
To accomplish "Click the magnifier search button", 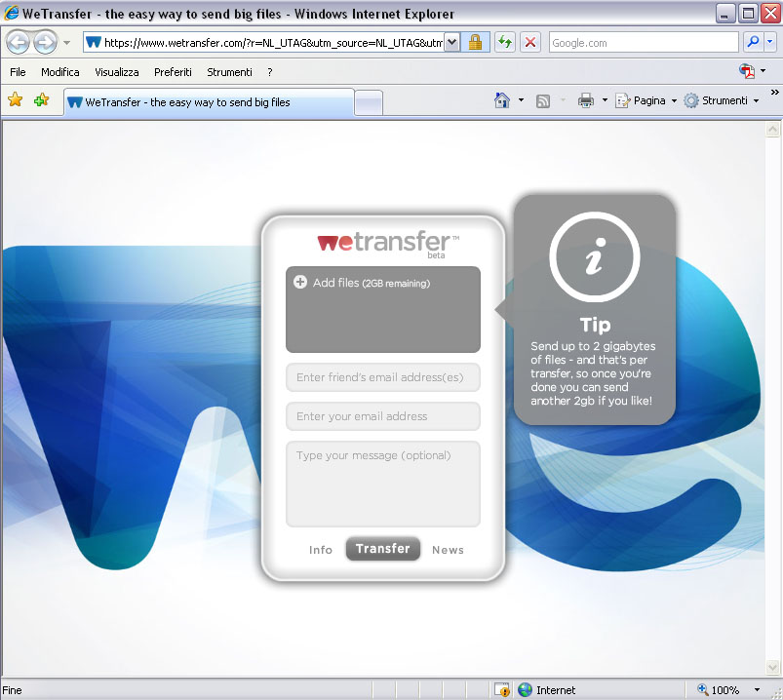I will (753, 42).
